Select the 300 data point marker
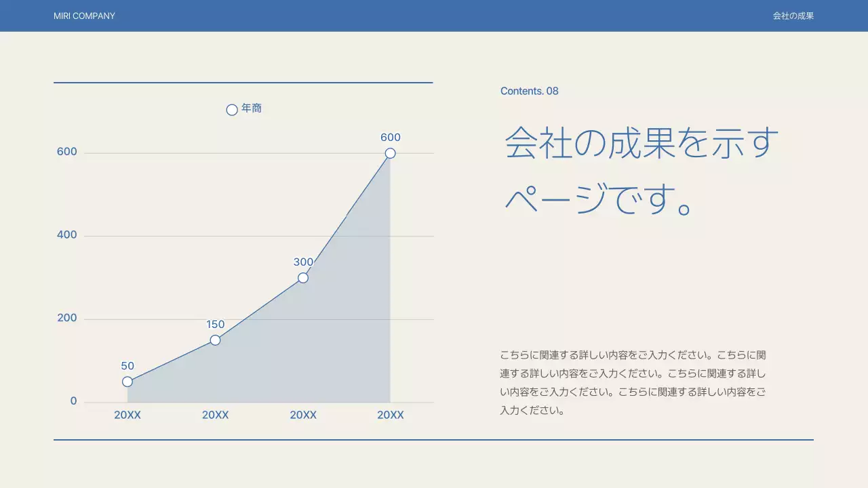The height and width of the screenshot is (488, 868). [x=302, y=277]
